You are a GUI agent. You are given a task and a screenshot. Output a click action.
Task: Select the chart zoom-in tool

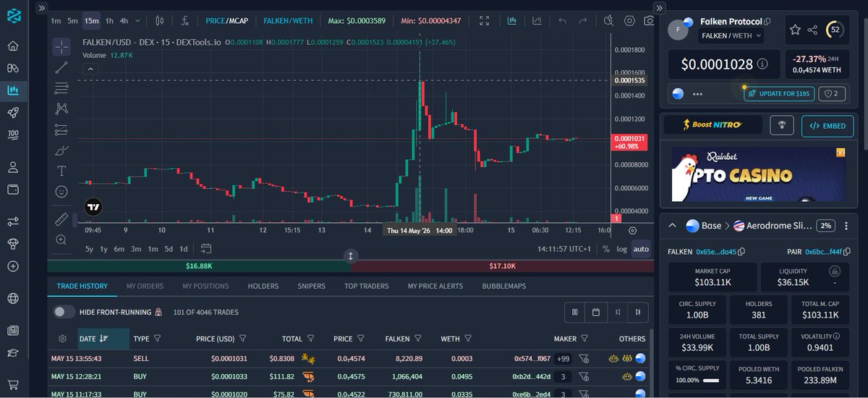click(61, 240)
